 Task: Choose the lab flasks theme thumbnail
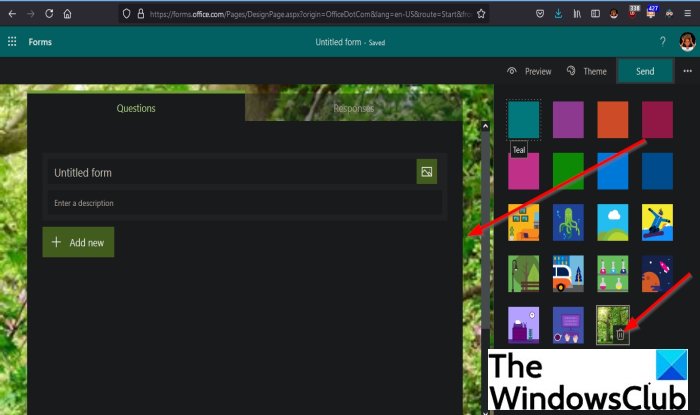click(612, 274)
